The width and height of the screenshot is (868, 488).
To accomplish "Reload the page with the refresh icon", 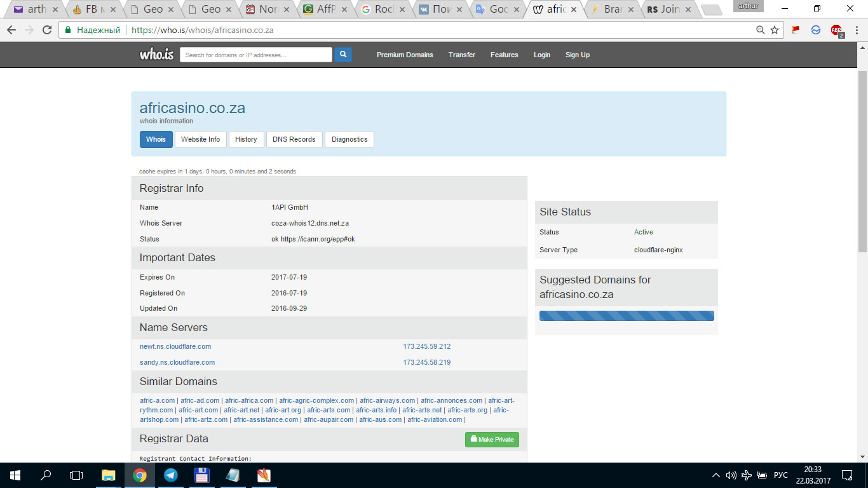I will [47, 30].
